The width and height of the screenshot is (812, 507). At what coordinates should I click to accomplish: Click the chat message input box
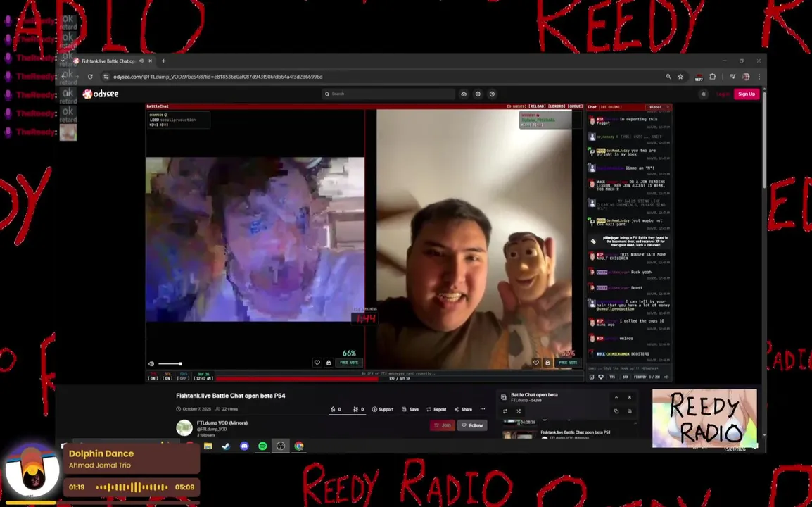point(628,368)
